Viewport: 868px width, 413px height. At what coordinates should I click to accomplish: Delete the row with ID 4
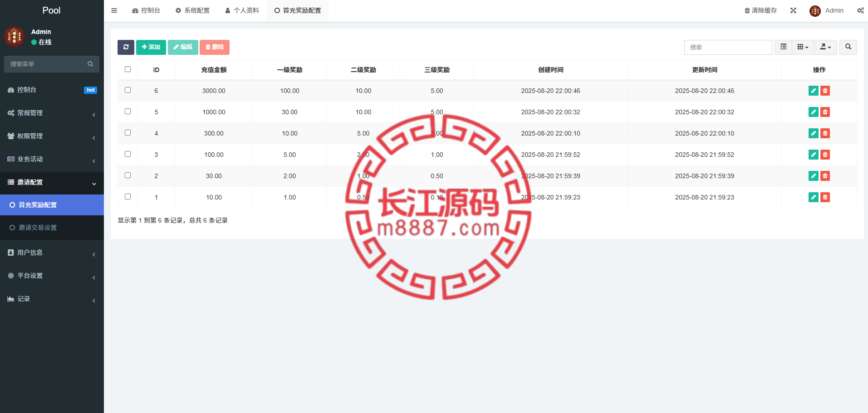[x=825, y=133]
